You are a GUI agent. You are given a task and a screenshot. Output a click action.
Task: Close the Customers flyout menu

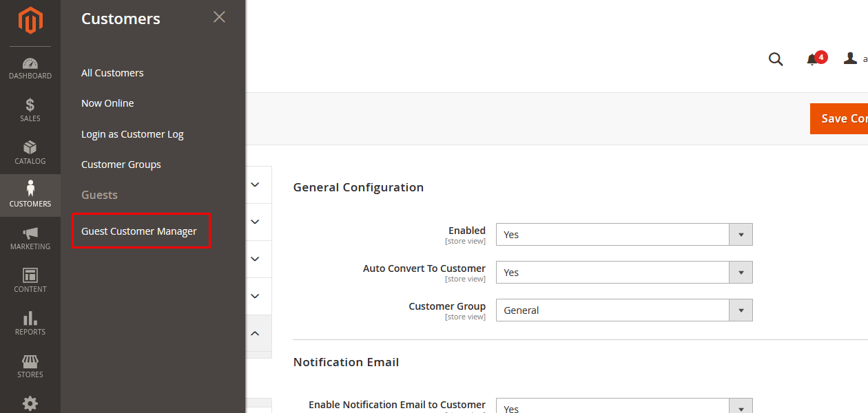point(219,17)
